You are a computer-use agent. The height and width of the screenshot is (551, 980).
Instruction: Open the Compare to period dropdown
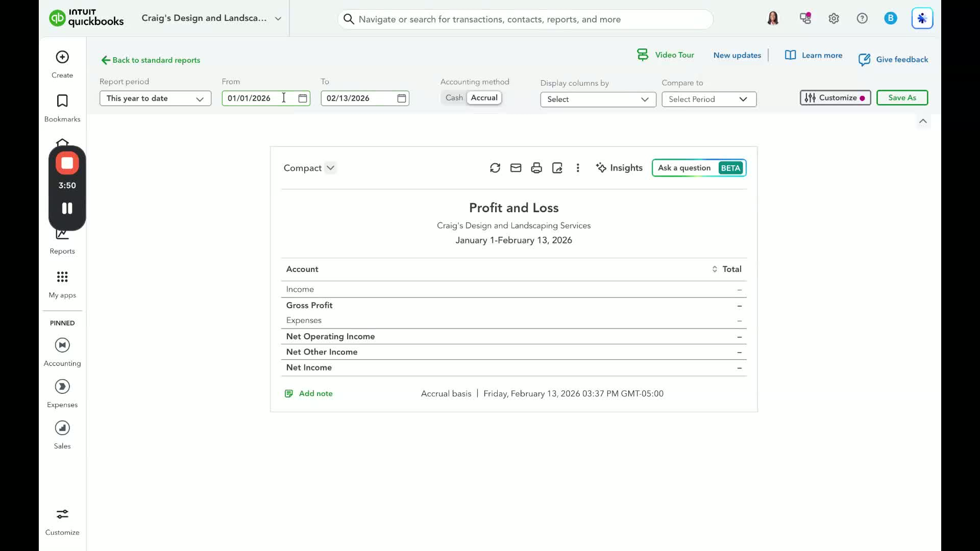click(x=708, y=99)
